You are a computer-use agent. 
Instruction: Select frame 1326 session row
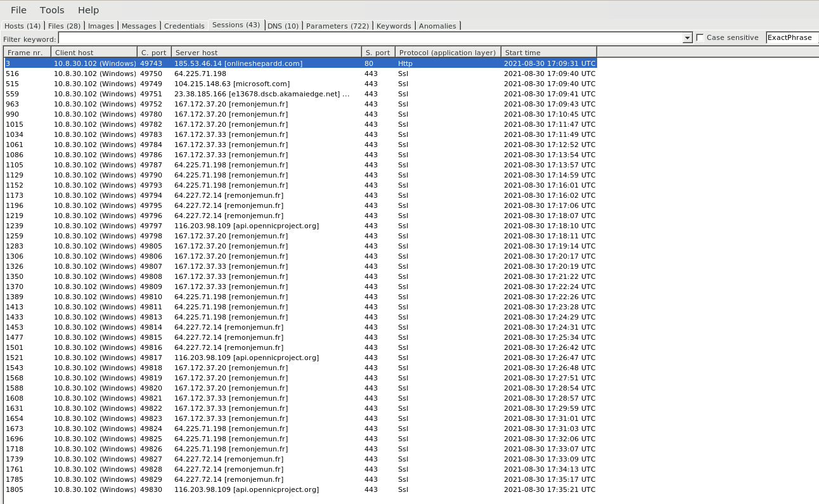(300, 266)
